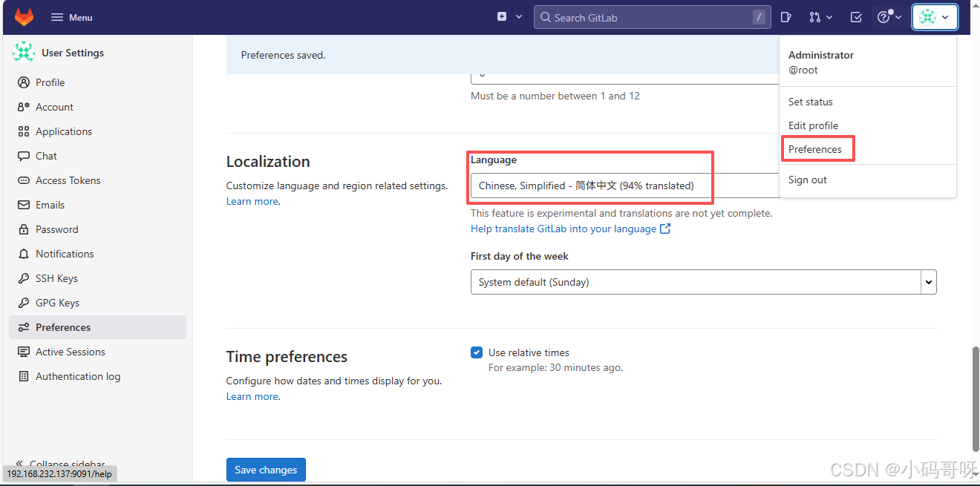The height and width of the screenshot is (486, 980).
Task: Toggle the user avatar dropdown
Action: [x=935, y=17]
